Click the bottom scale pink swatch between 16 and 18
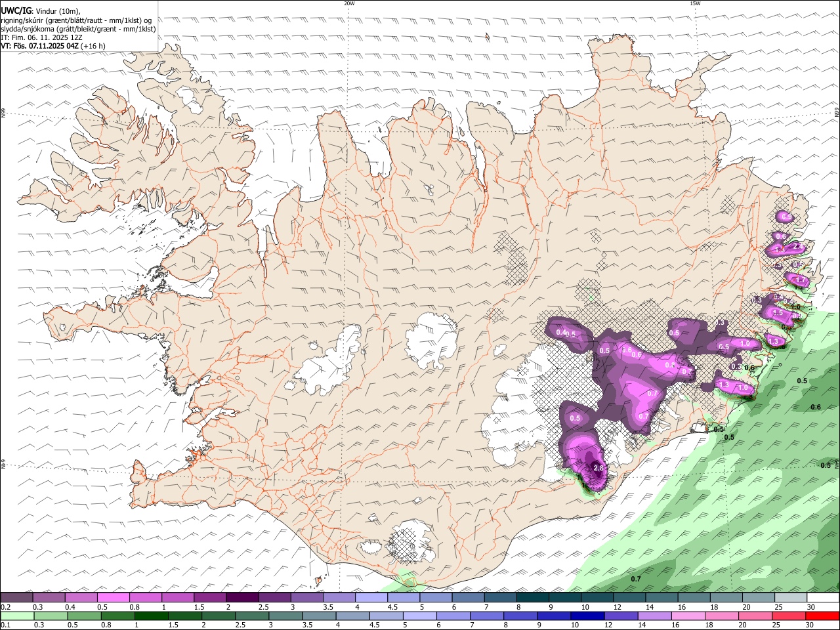This screenshot has height=630, width=840. 688,616
